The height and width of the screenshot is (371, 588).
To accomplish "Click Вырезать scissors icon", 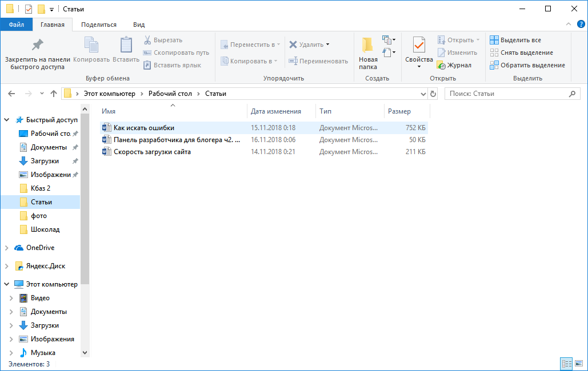I will pyautogui.click(x=147, y=40).
